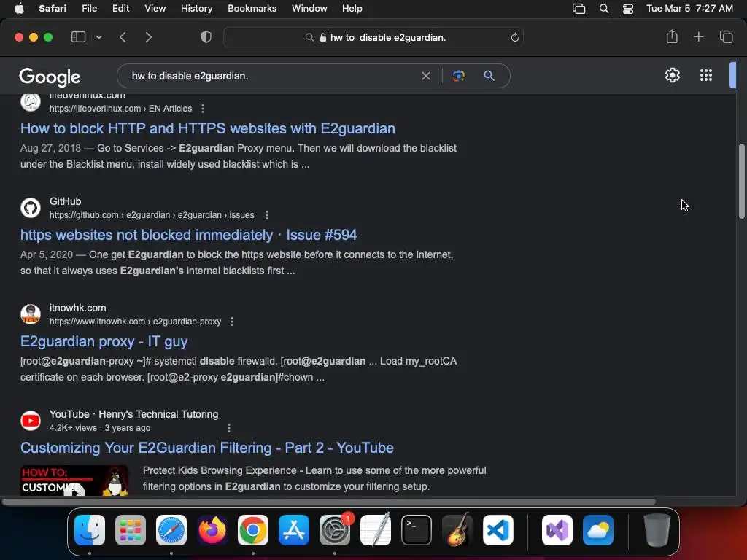Open the Share button in Safari toolbar
This screenshot has height=560, width=747.
click(672, 36)
